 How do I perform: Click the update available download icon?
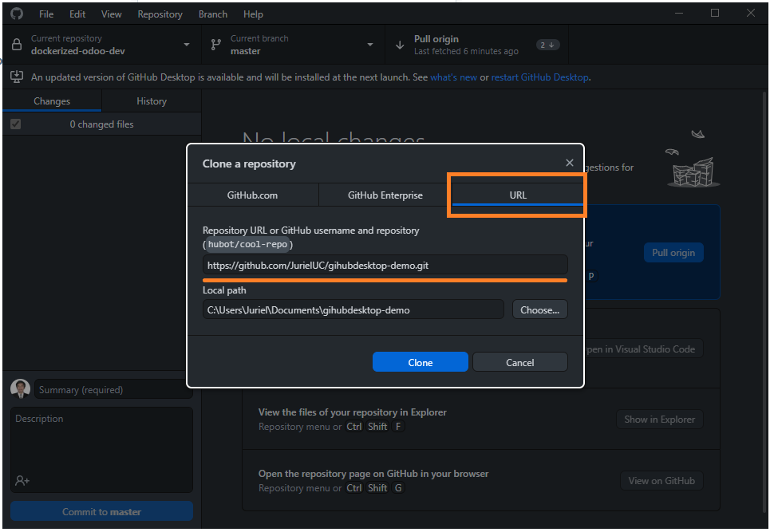17,77
